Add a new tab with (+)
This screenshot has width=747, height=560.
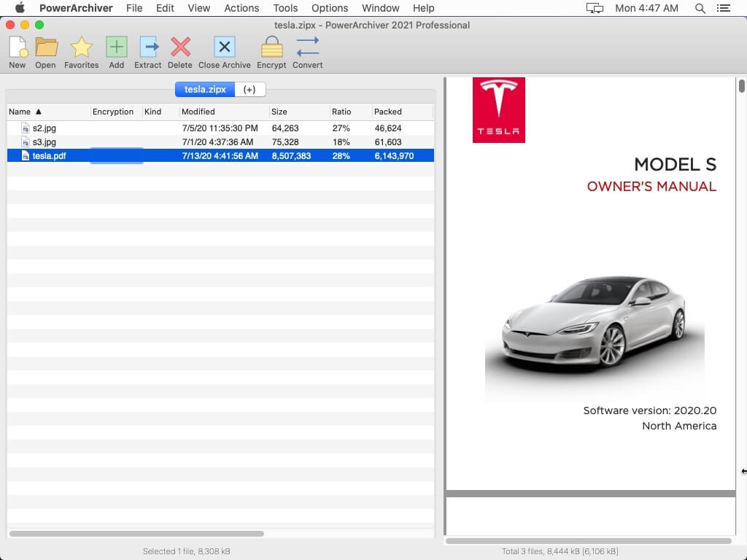249,90
